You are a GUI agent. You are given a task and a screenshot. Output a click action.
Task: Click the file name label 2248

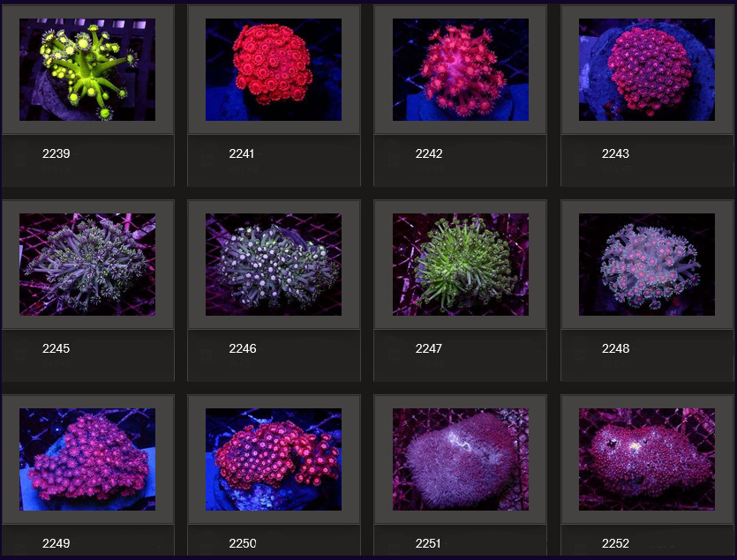tap(615, 348)
